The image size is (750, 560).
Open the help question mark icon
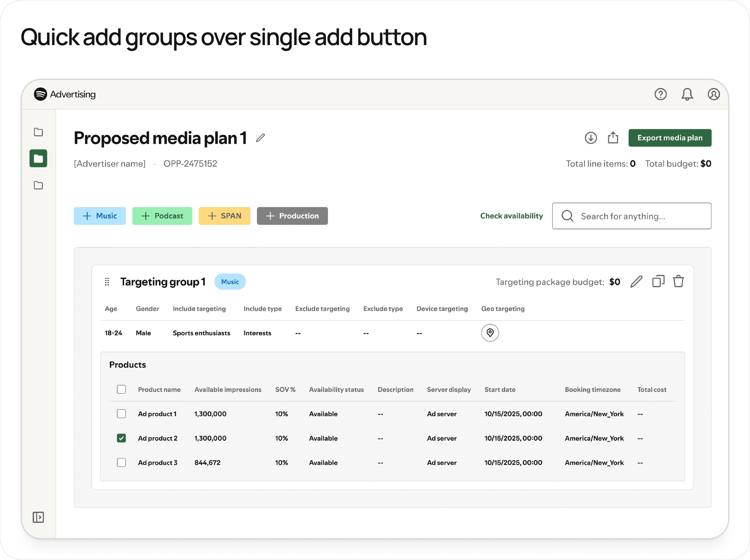click(660, 94)
